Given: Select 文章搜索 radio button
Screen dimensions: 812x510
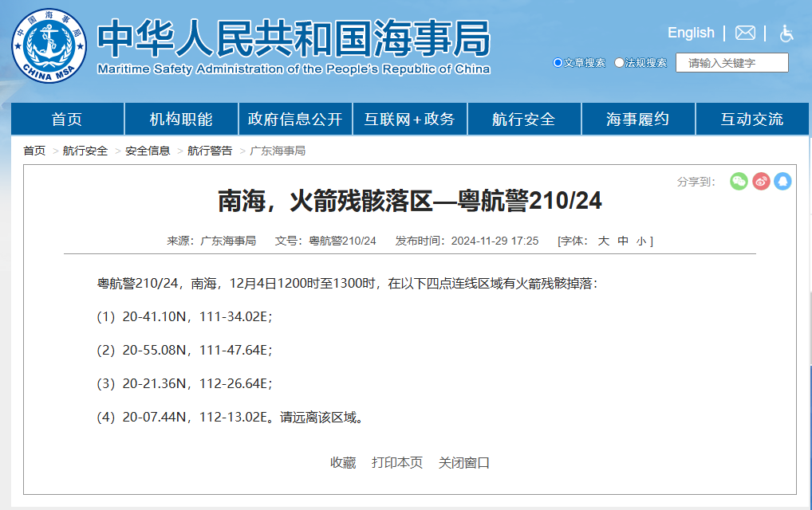Looking at the screenshot, I should coord(558,63).
